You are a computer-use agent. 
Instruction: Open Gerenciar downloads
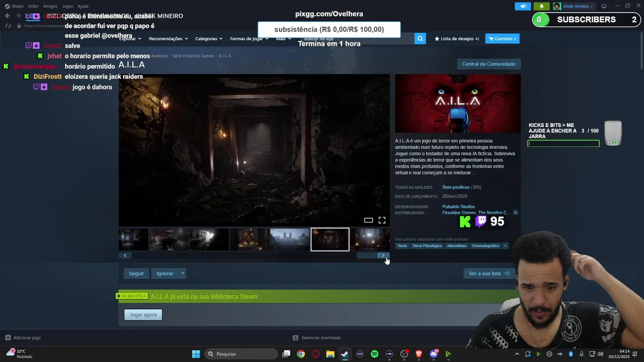(317, 338)
